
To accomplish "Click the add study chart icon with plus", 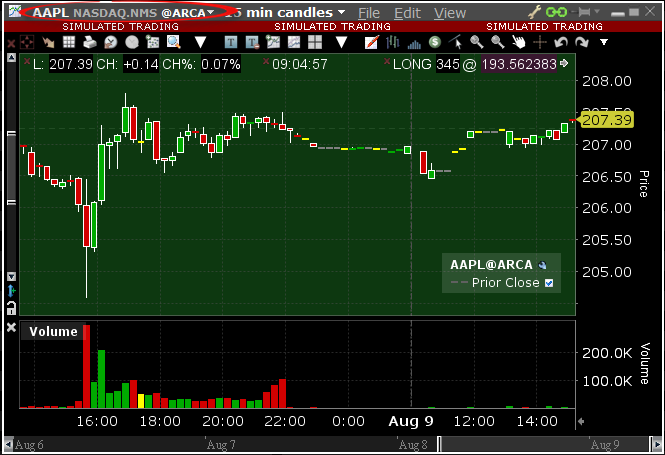I will 273,42.
